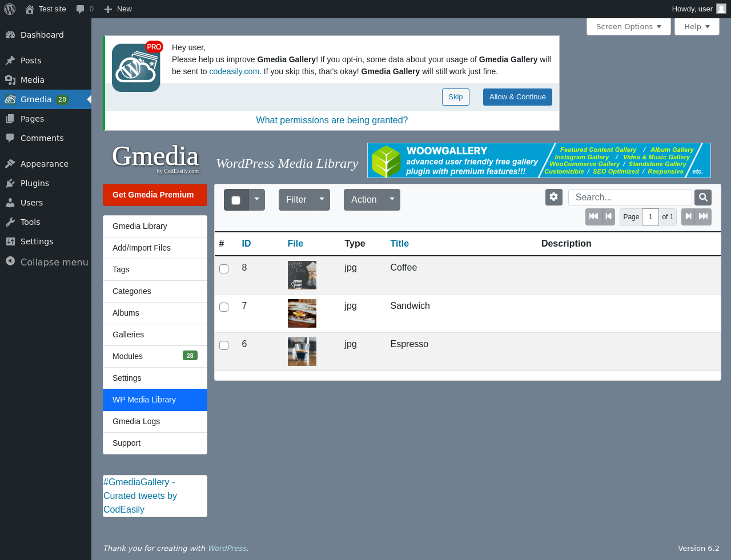Open What permissions are being granted link

(332, 120)
